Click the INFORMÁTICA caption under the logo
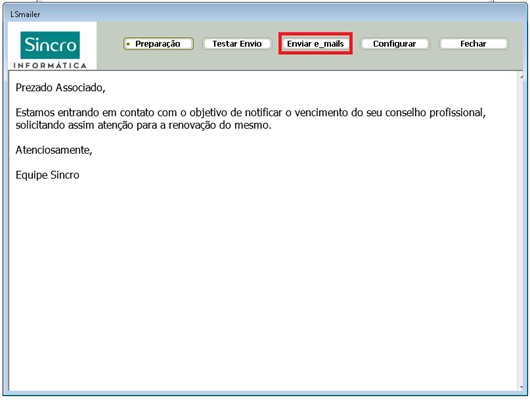The width and height of the screenshot is (530, 400). (50, 65)
